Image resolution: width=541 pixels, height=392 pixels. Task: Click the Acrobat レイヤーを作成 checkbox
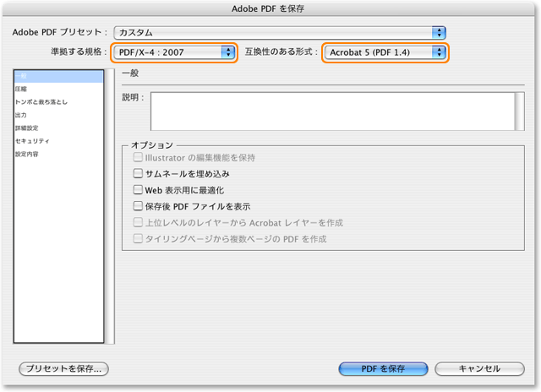coord(139,223)
